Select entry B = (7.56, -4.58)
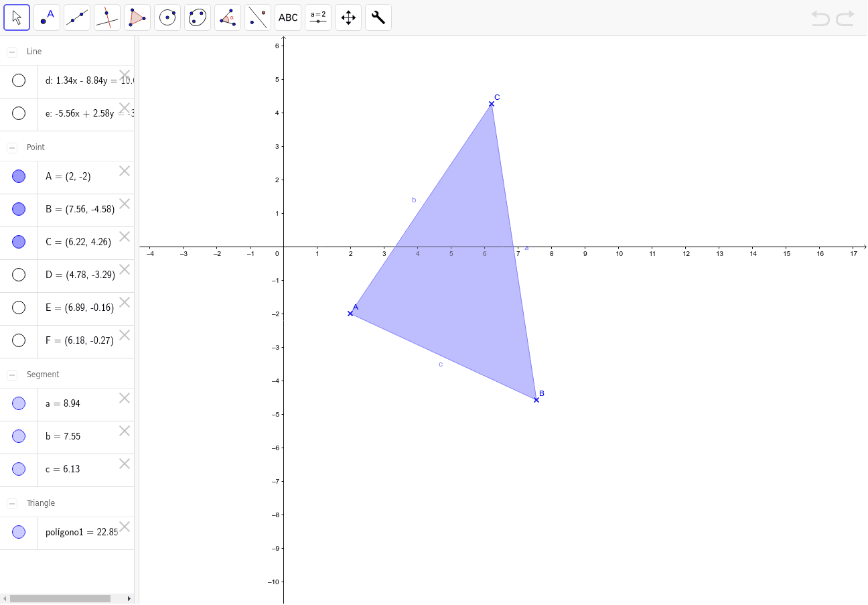 [80, 209]
